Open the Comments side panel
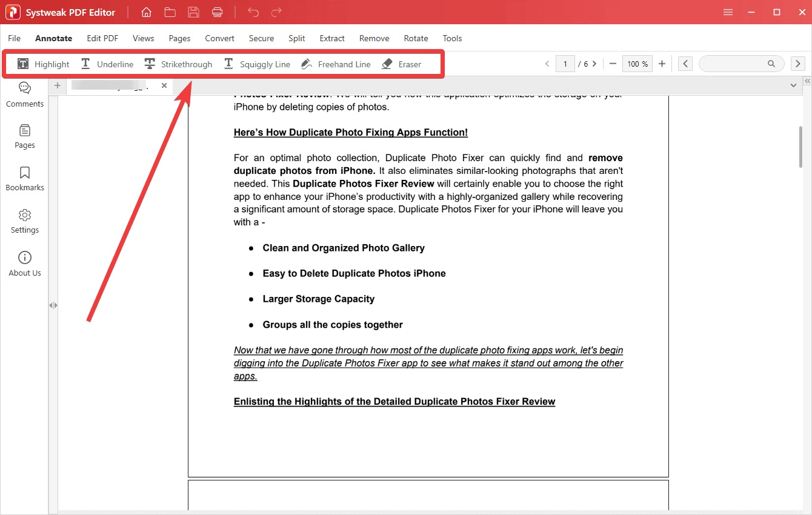 (25, 95)
